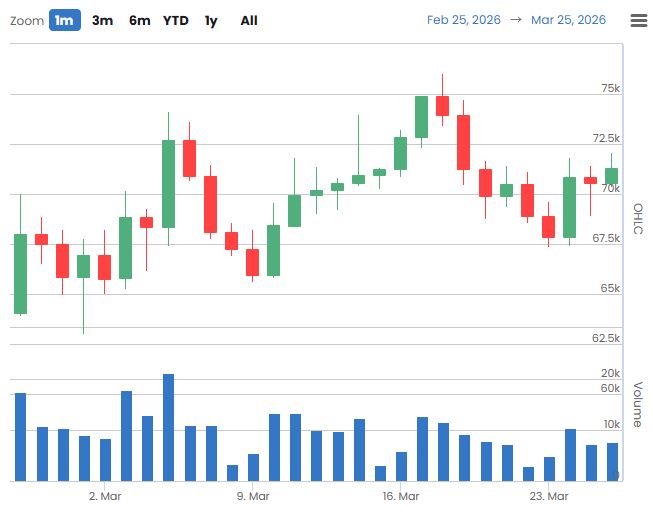Click the rightmost blue volume bar

[612, 461]
